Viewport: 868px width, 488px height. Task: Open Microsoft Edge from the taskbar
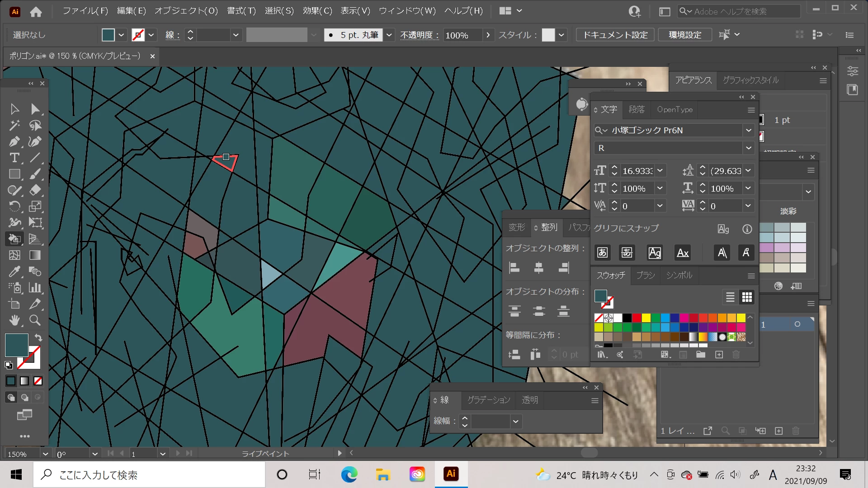(x=349, y=474)
